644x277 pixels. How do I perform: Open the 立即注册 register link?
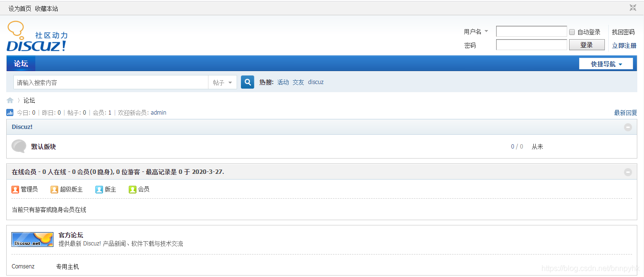tap(624, 45)
